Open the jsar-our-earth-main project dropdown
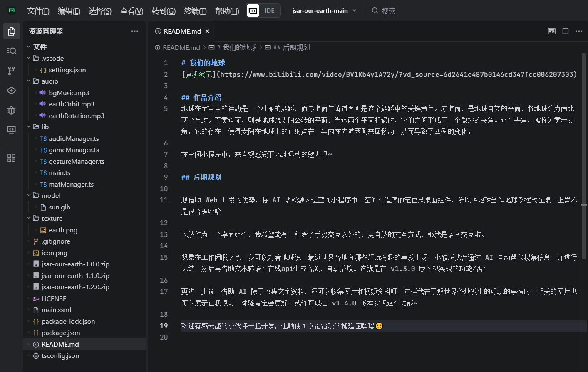 pos(324,11)
